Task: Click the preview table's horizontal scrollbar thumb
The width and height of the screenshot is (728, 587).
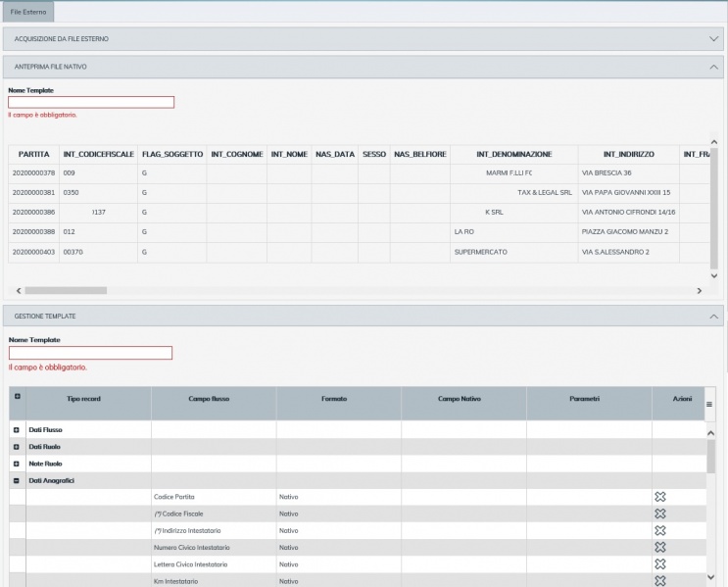Action: (65, 290)
